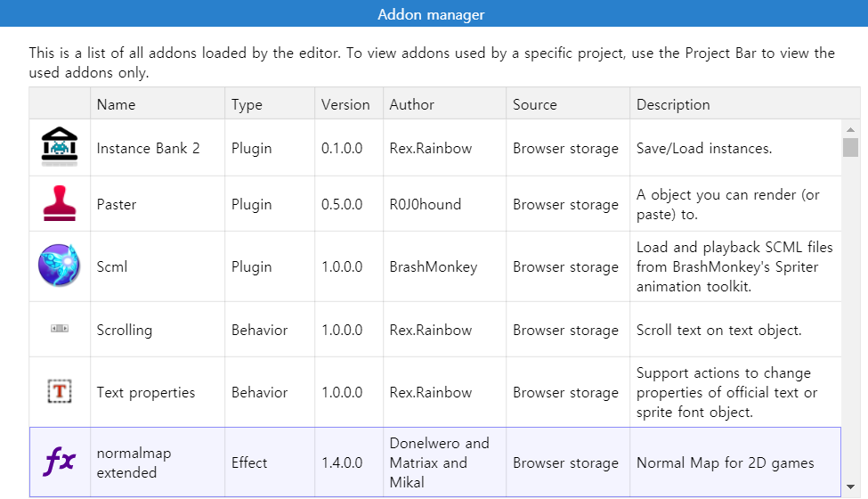This screenshot has width=868, height=499.
Task: Click the Scml Spriter icon
Action: (x=60, y=266)
